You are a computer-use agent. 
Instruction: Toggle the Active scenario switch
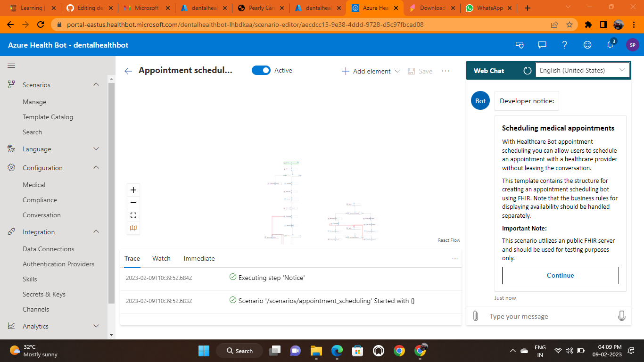click(261, 70)
